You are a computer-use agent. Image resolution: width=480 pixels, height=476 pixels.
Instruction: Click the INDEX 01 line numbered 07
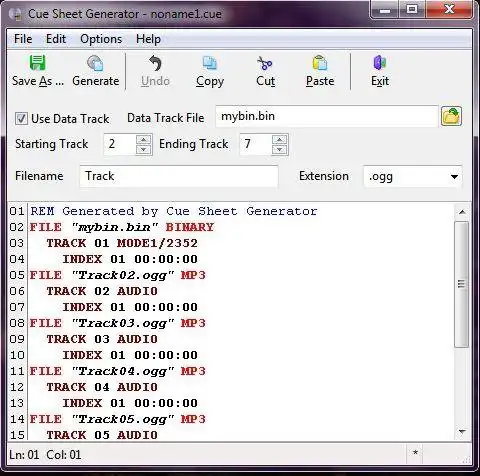coord(130,307)
